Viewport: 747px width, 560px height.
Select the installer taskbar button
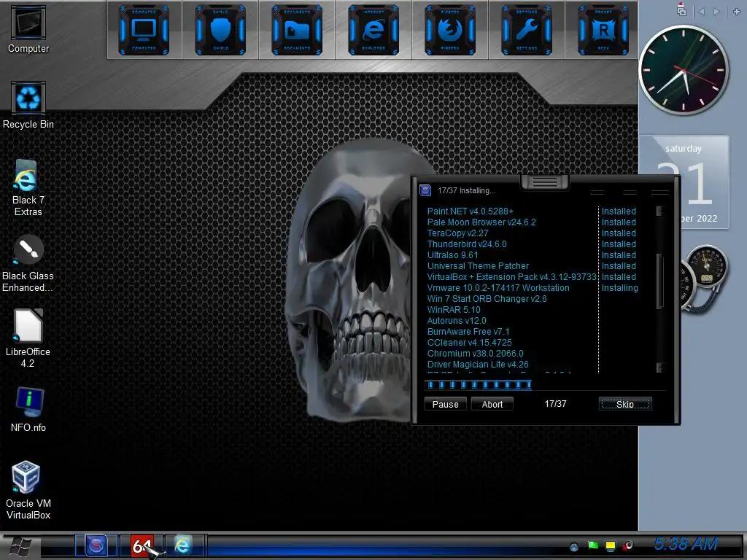[96, 545]
